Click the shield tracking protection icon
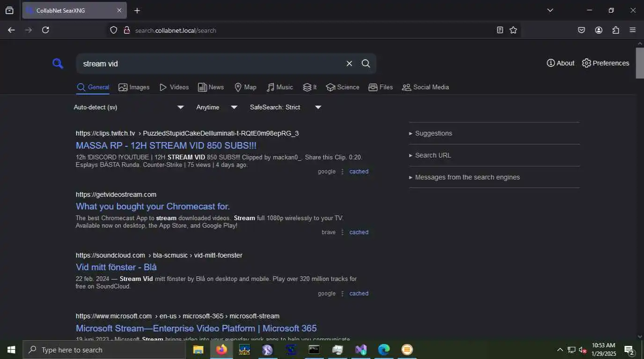 [113, 30]
